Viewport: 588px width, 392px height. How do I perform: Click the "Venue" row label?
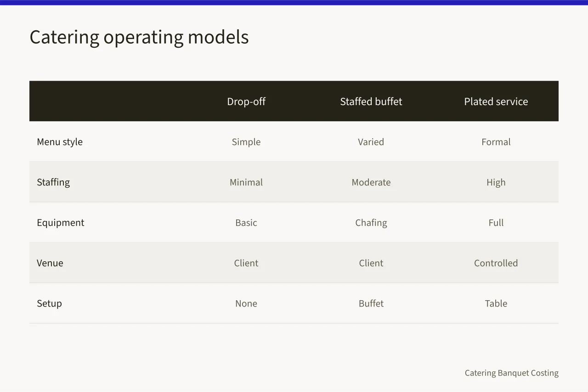click(50, 263)
